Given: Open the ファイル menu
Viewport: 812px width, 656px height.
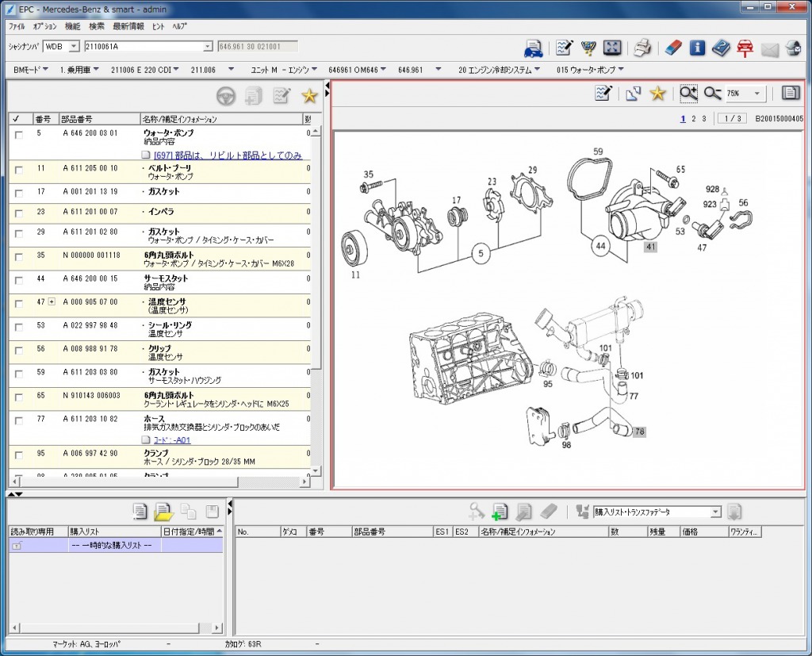Looking at the screenshot, I should click(17, 26).
